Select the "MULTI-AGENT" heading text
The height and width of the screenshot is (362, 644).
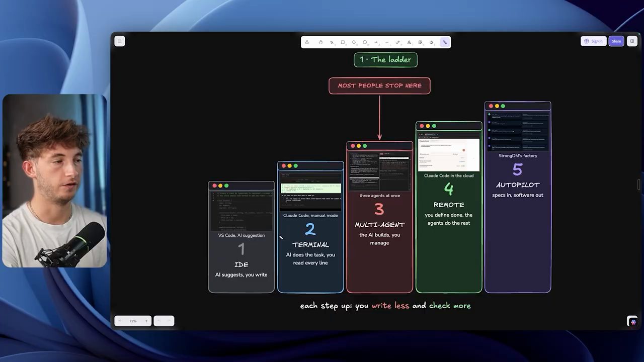pyautogui.click(x=379, y=225)
